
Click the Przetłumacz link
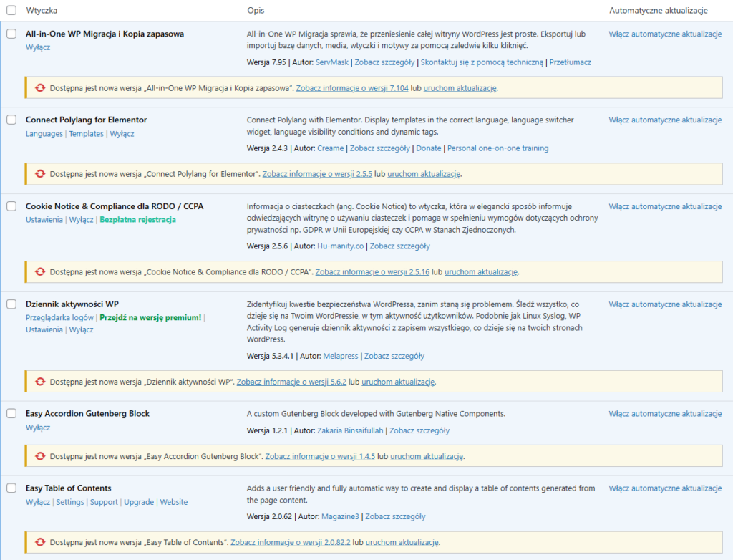571,62
